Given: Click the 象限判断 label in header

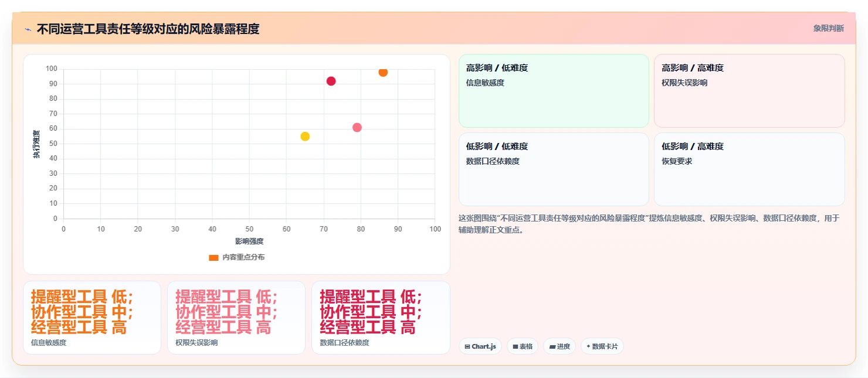Looking at the screenshot, I should pos(828,28).
